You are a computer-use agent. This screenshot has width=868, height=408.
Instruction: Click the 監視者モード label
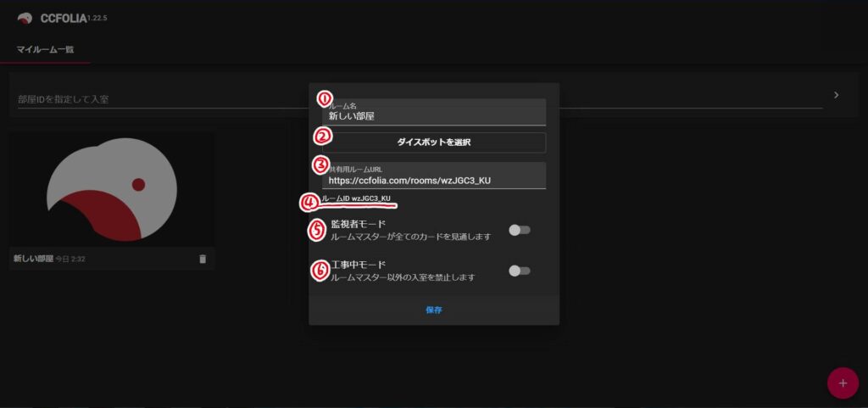pos(358,224)
